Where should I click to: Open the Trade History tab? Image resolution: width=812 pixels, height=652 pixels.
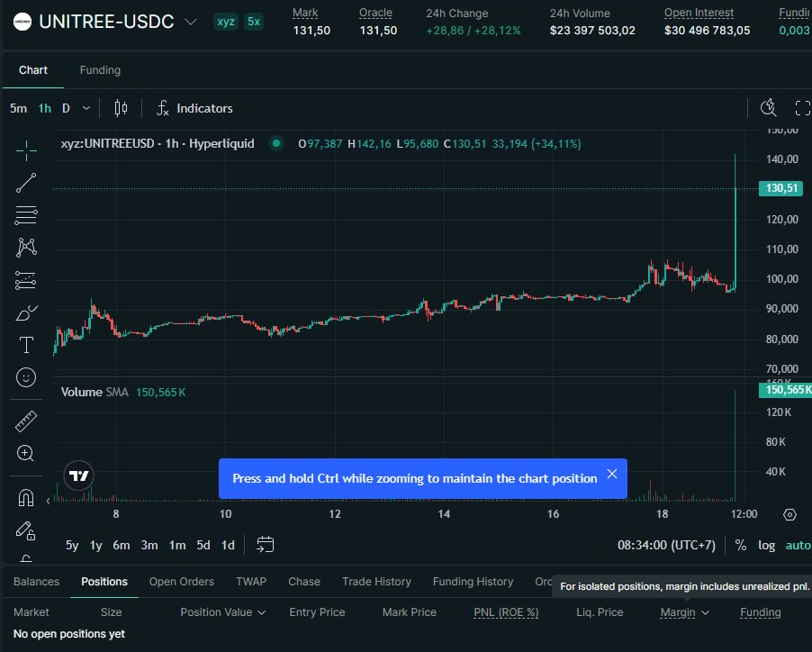[376, 582]
